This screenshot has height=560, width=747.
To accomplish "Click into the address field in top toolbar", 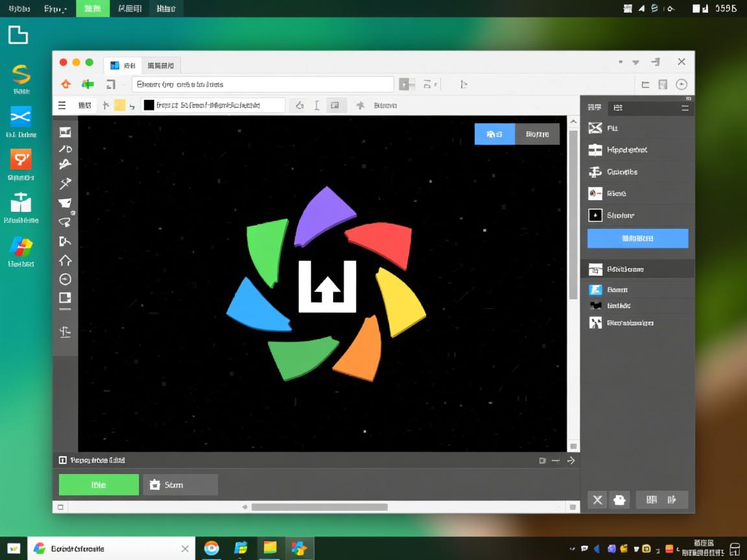I will [x=263, y=84].
